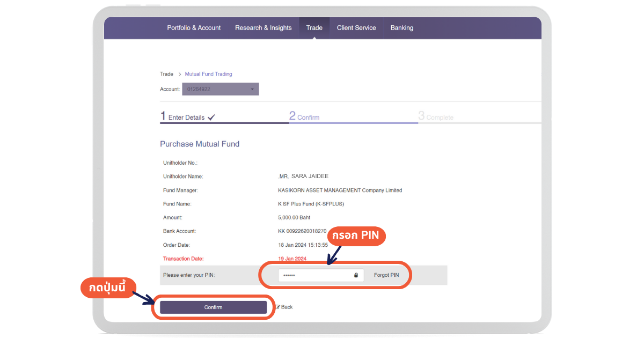The width and height of the screenshot is (644, 338).
Task: Focus the PIN entry field
Action: pos(314,275)
